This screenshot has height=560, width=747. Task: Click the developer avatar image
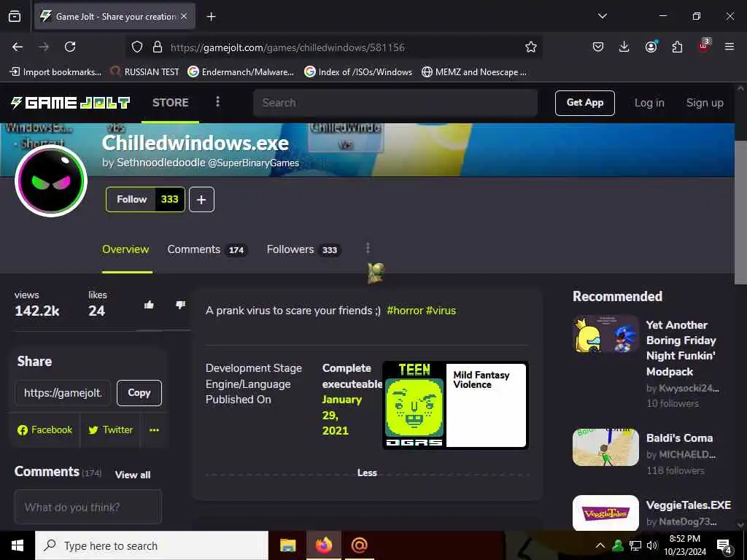point(51,181)
